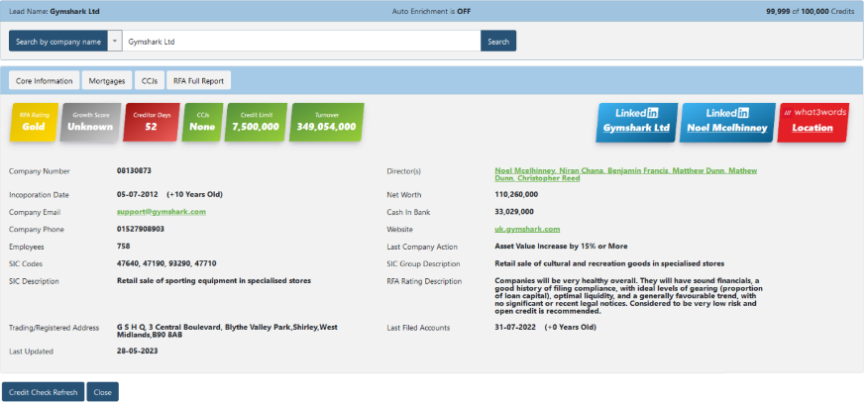This screenshot has width=868, height=403.
Task: Open the what3words Location tile
Action: tap(813, 123)
